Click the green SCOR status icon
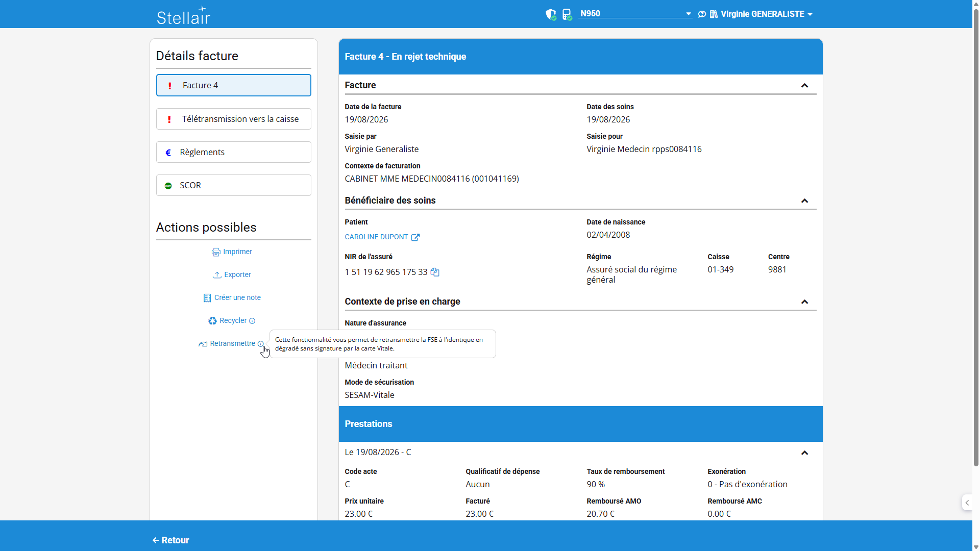980x551 pixels. point(168,186)
